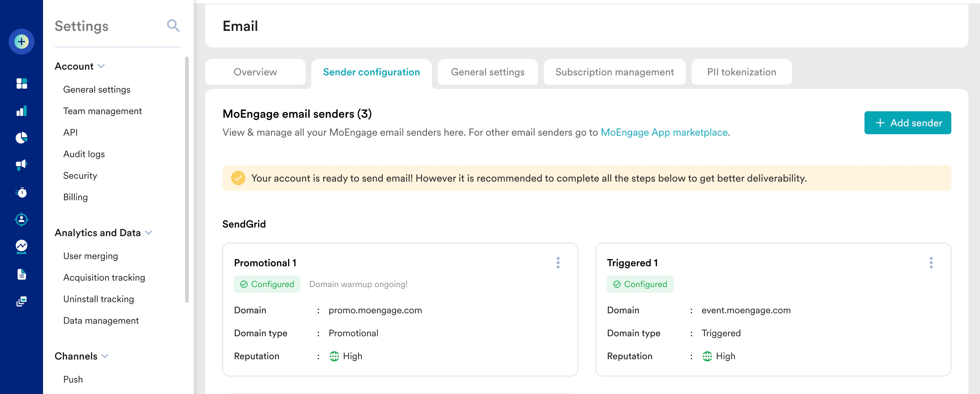The image size is (980, 394).
Task: Open the bar chart analytics icon
Action: pyautogui.click(x=21, y=111)
